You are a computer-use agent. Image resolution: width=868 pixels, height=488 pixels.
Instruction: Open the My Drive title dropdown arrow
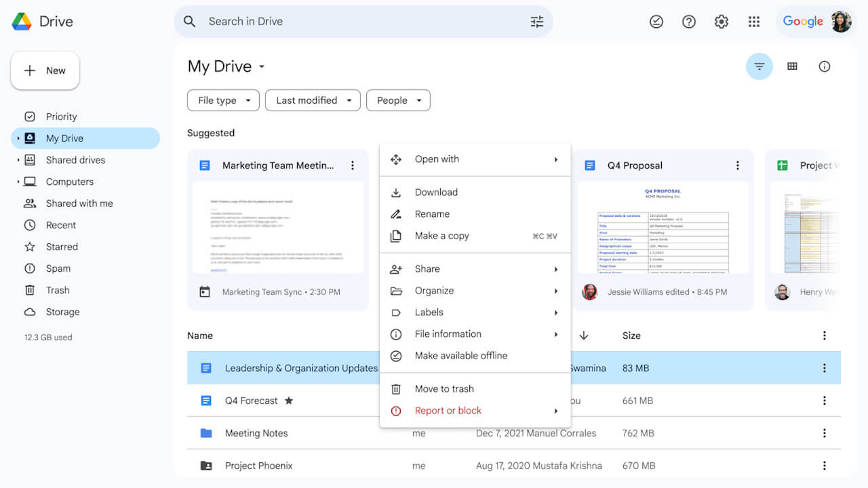point(262,66)
